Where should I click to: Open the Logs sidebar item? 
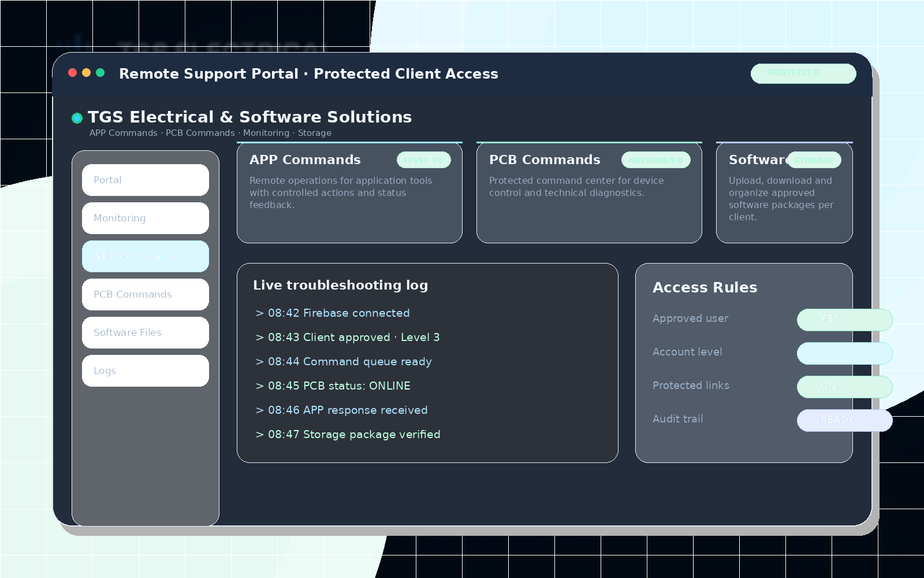pyautogui.click(x=146, y=370)
